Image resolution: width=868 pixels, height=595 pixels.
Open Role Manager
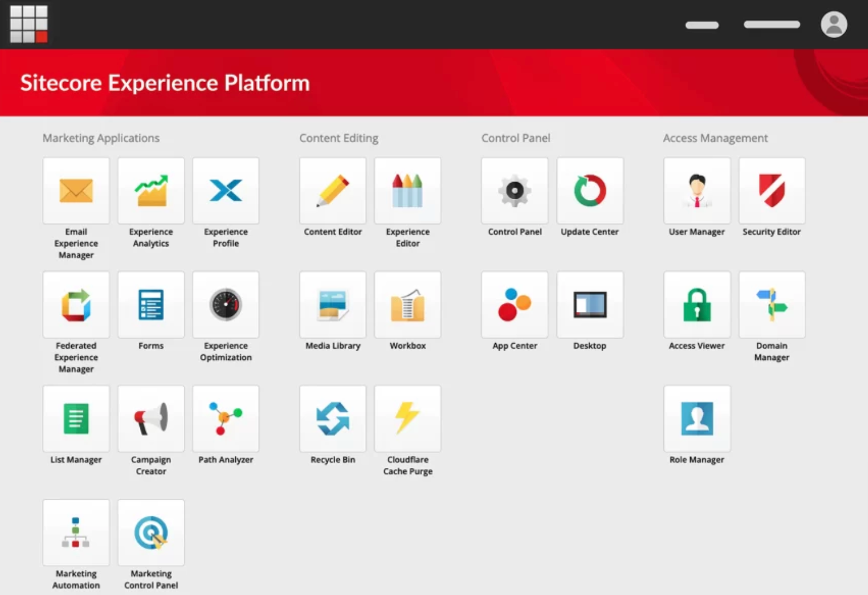696,418
